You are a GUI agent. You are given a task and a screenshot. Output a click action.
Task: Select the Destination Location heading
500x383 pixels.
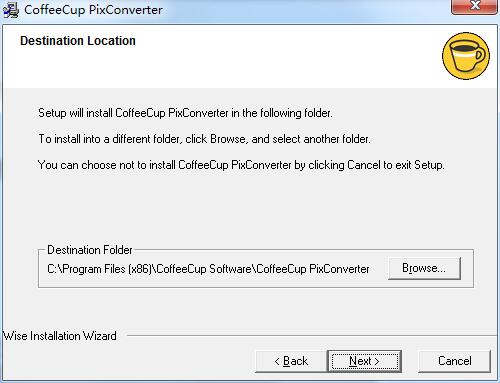78,41
